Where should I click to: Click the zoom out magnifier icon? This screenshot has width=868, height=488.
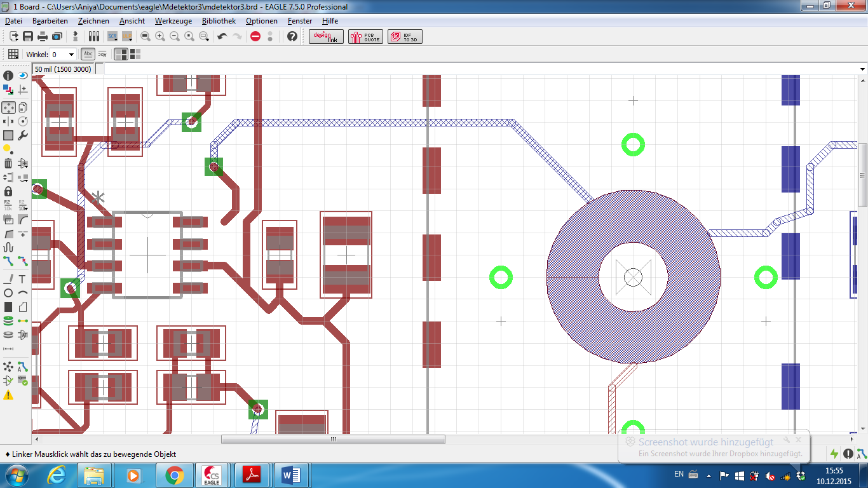[x=175, y=36]
